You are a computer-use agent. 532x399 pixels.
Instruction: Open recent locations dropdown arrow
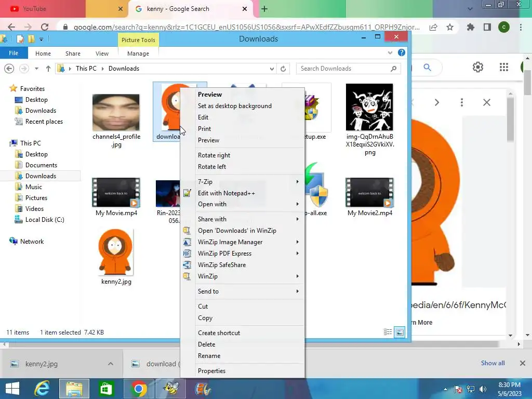pyautogui.click(x=36, y=69)
